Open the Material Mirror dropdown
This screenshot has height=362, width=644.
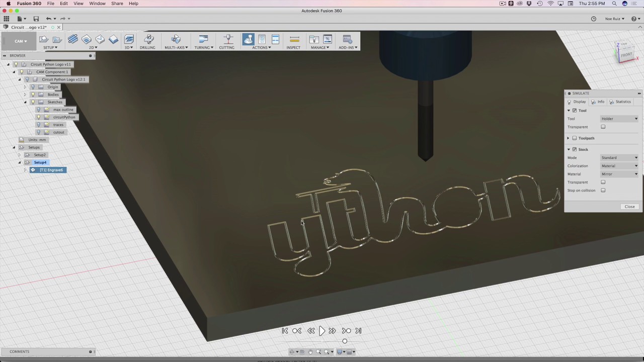619,174
